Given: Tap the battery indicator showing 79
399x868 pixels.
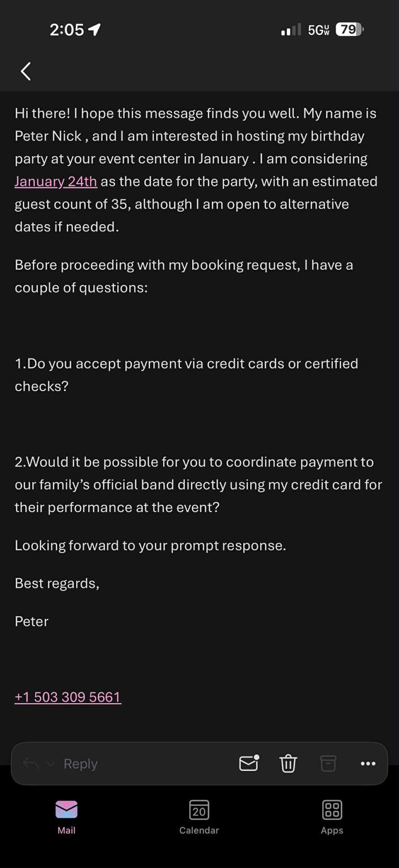Looking at the screenshot, I should [349, 30].
